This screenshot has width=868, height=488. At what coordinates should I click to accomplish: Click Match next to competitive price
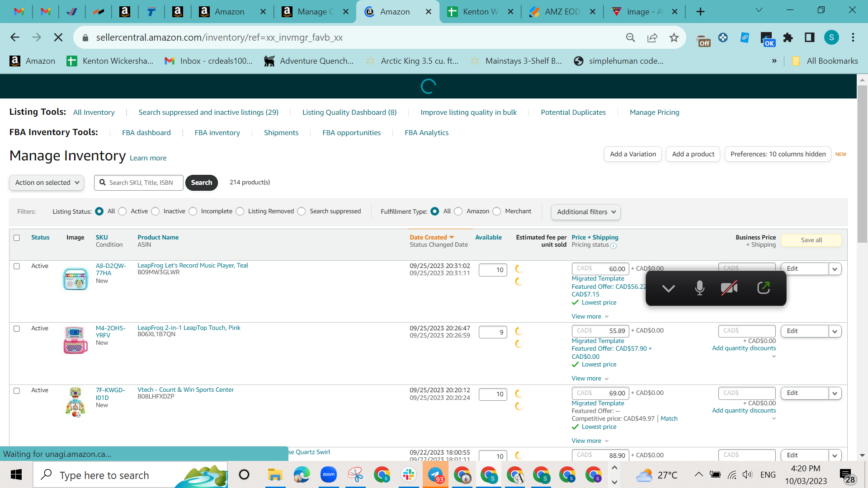(669, 418)
